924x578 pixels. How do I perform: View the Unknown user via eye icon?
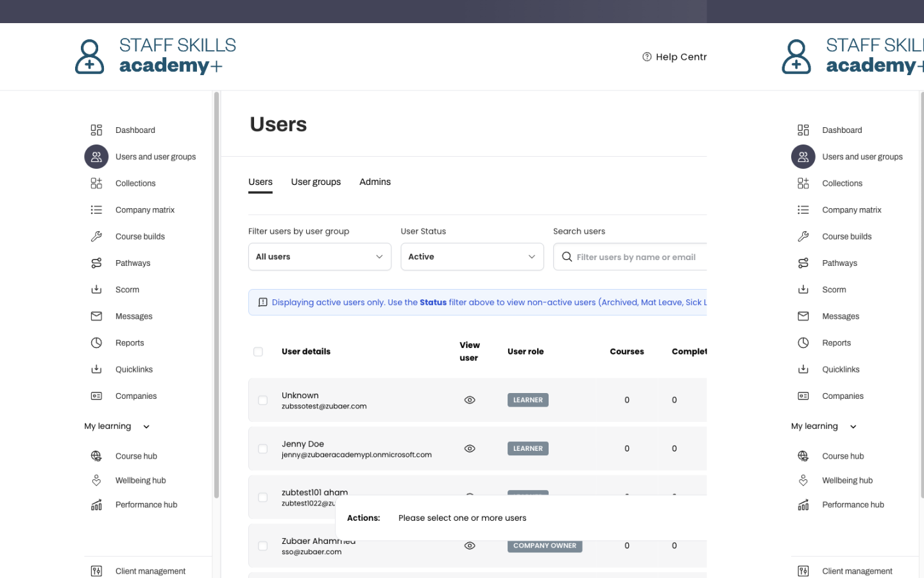coord(470,400)
